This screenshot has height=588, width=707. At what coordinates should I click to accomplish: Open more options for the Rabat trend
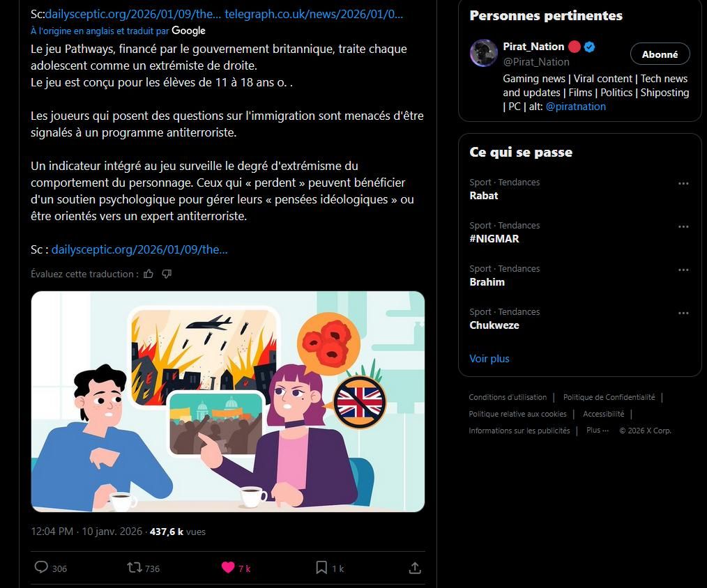(x=683, y=183)
